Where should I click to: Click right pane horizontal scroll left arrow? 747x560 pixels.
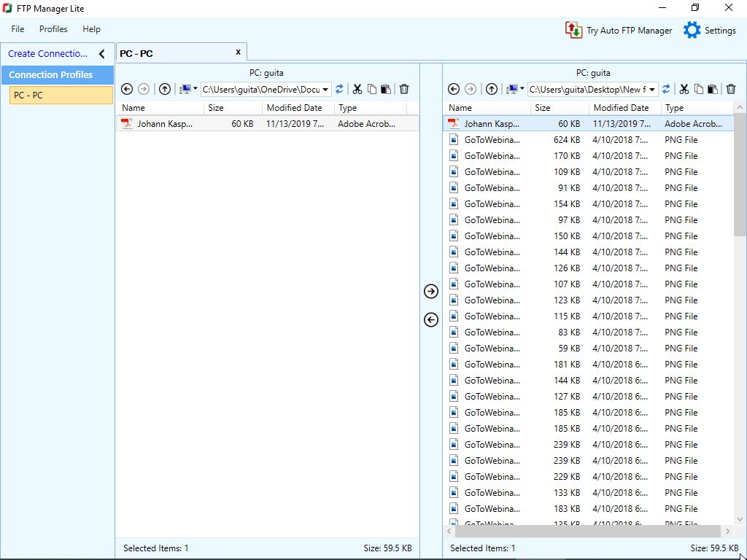point(449,531)
